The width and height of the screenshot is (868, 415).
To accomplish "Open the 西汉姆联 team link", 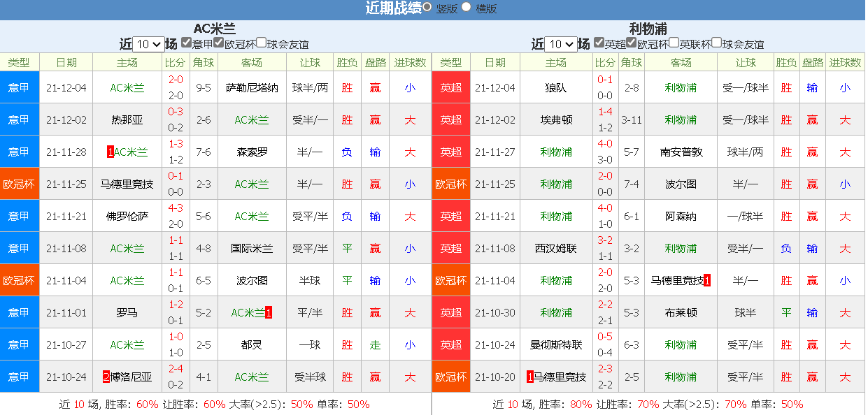I will pyautogui.click(x=556, y=248).
